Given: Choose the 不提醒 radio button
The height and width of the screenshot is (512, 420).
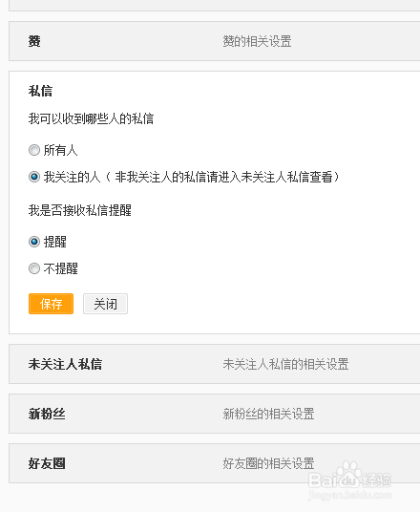Looking at the screenshot, I should (x=34, y=268).
